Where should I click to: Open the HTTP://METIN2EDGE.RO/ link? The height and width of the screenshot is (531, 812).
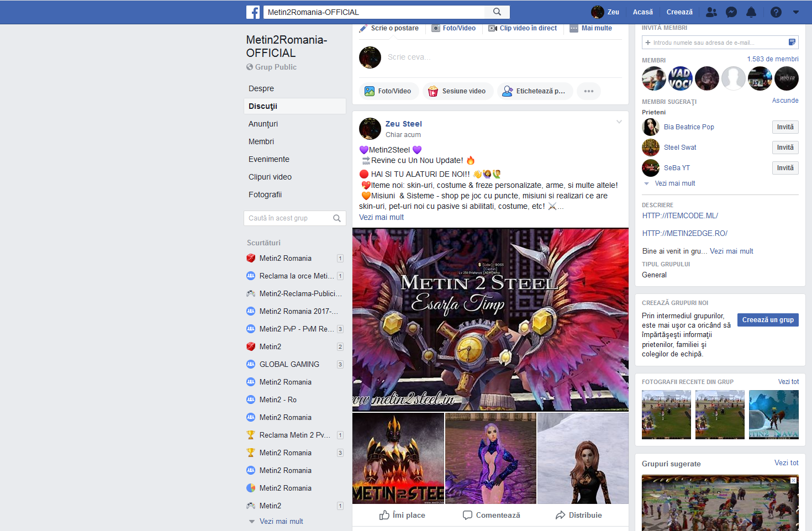[x=685, y=234]
